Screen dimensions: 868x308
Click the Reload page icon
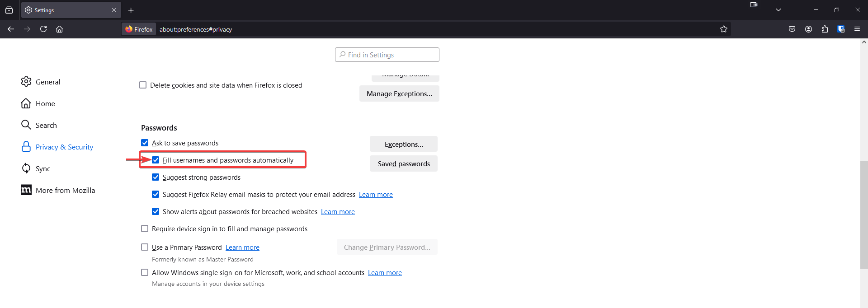point(43,29)
